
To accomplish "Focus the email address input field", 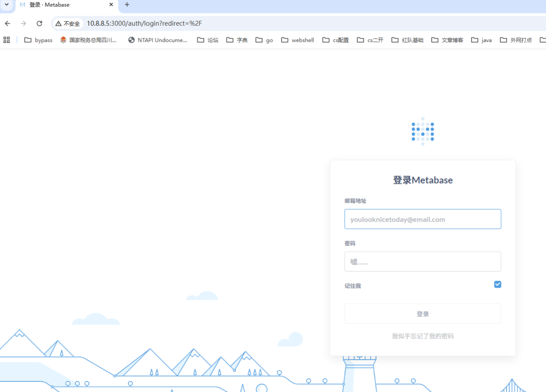I will pyautogui.click(x=423, y=219).
